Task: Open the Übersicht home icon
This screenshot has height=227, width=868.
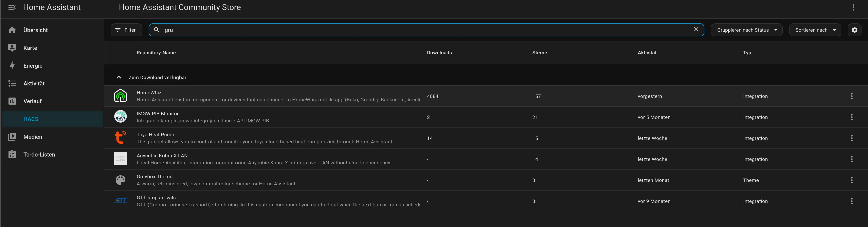Action: pos(12,30)
